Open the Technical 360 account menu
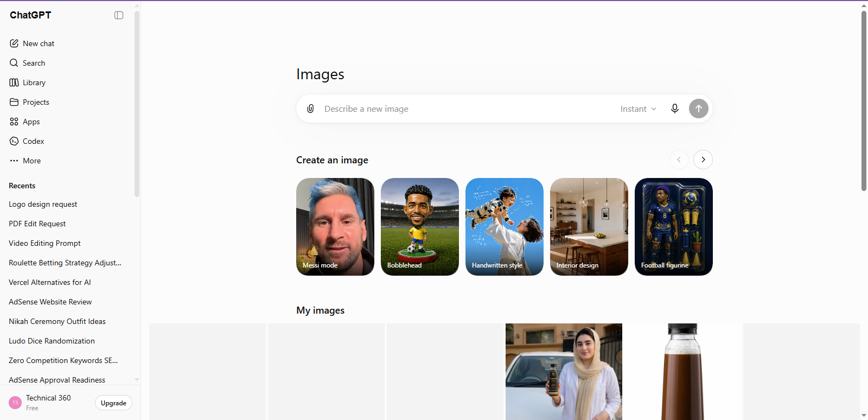Viewport: 868px width, 420px height. point(49,403)
